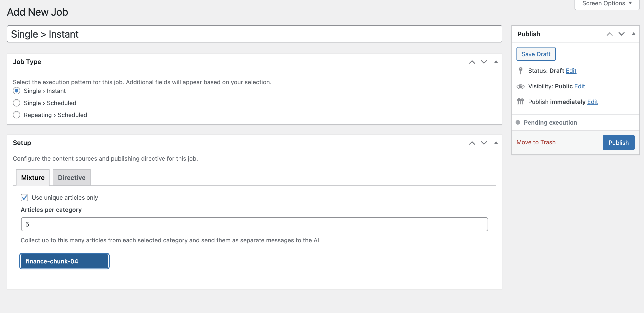The image size is (644, 313).
Task: Click the Status pin icon in Publish panel
Action: pos(521,70)
